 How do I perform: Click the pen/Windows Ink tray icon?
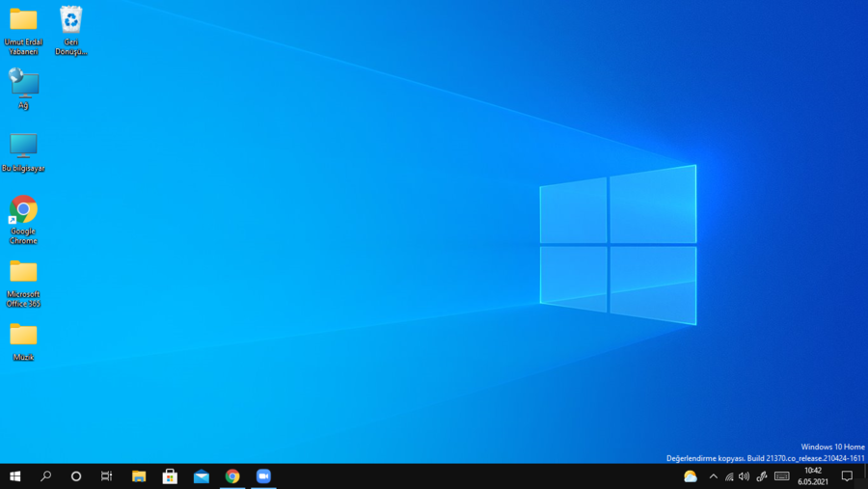[762, 476]
